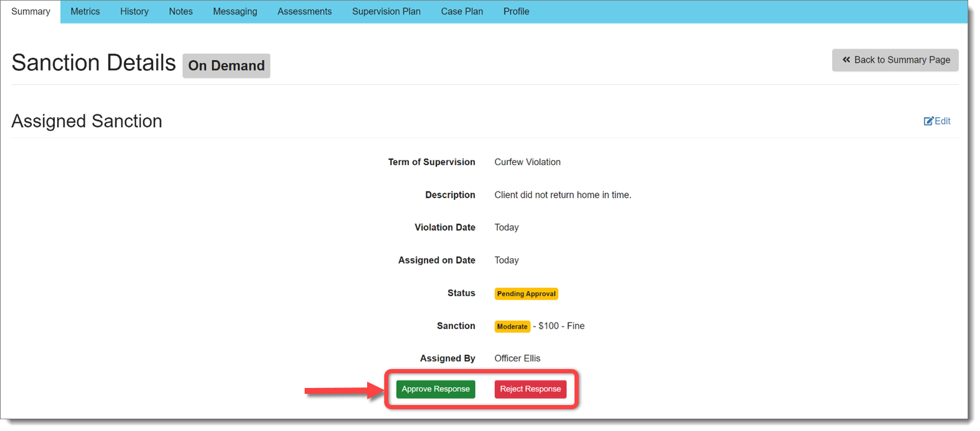Click the Assigned Sanction section heading
Viewport: 980px width, 431px height.
(x=87, y=121)
